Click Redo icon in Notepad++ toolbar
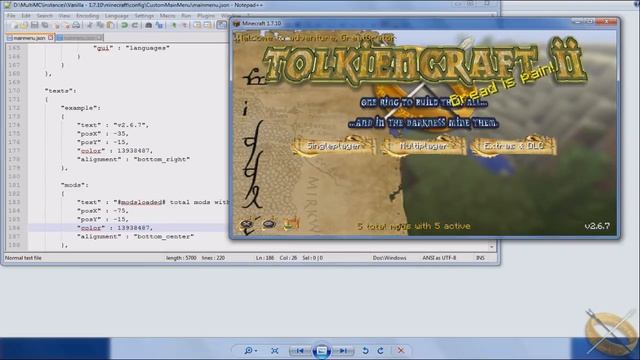 coord(135,25)
